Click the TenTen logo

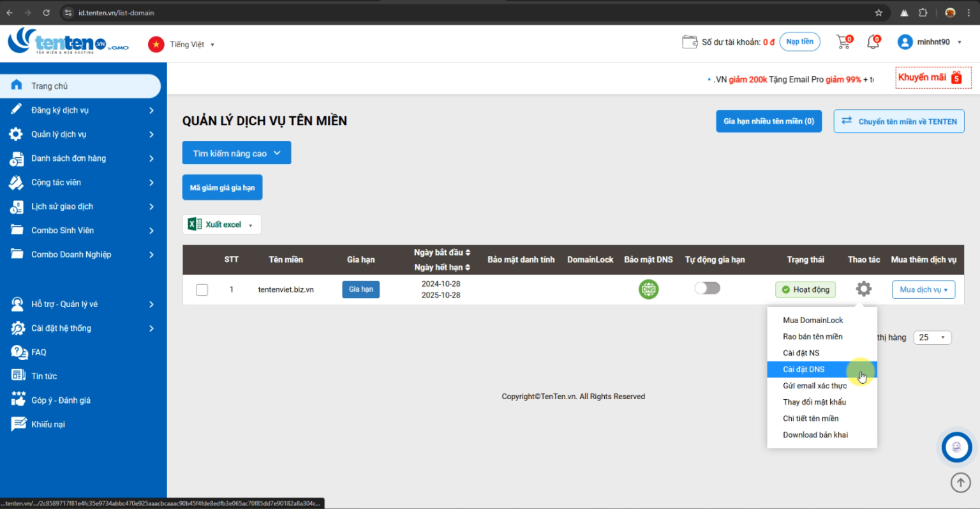pos(68,42)
